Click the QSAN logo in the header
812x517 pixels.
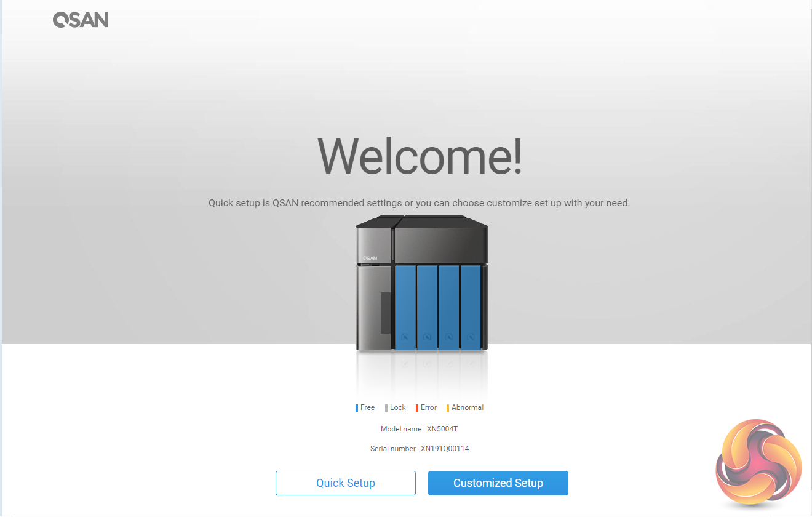[81, 20]
